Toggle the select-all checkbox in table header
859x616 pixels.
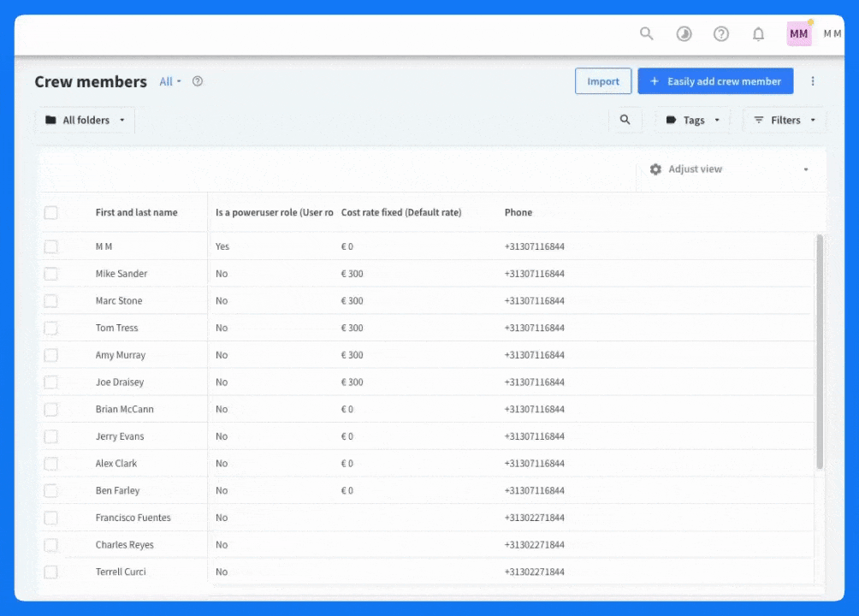click(x=51, y=213)
